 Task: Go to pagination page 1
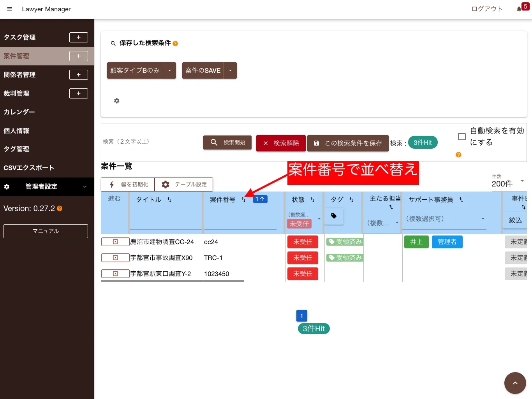point(302,316)
